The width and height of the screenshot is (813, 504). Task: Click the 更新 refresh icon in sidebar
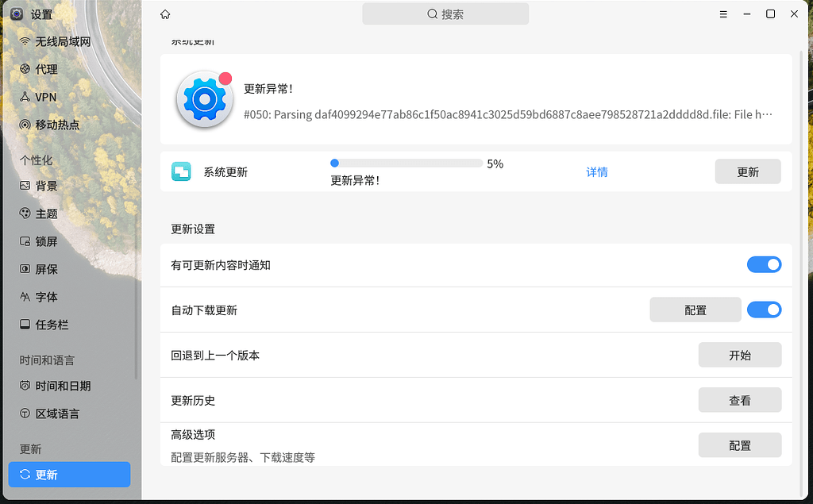25,475
